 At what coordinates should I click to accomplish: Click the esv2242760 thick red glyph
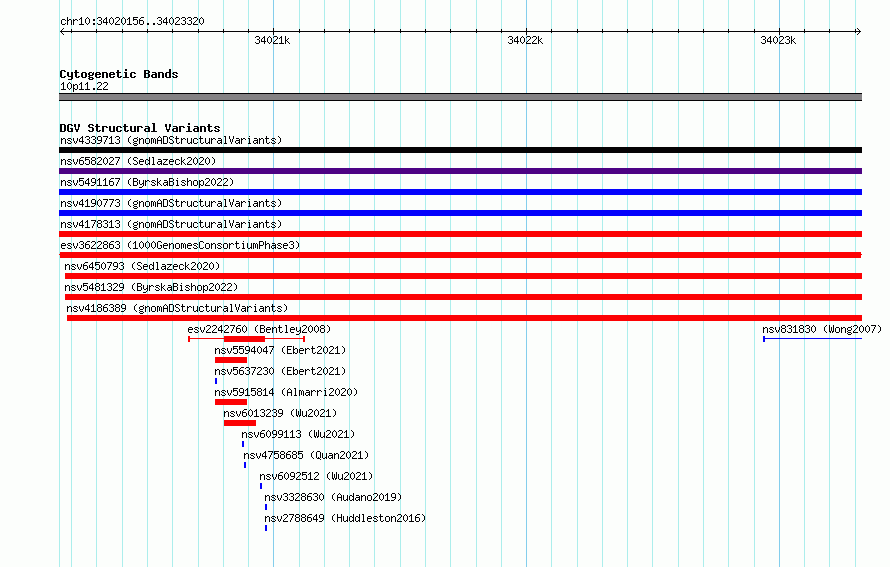coord(245,339)
